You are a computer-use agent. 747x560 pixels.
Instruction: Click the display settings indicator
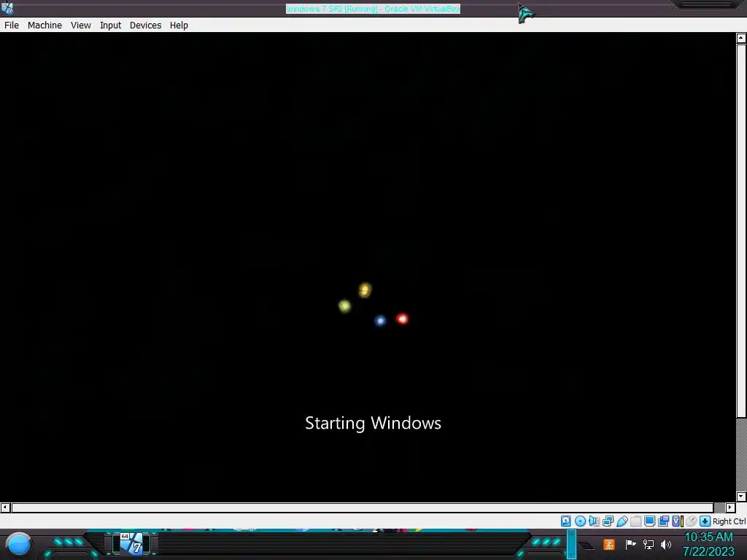pos(649,521)
